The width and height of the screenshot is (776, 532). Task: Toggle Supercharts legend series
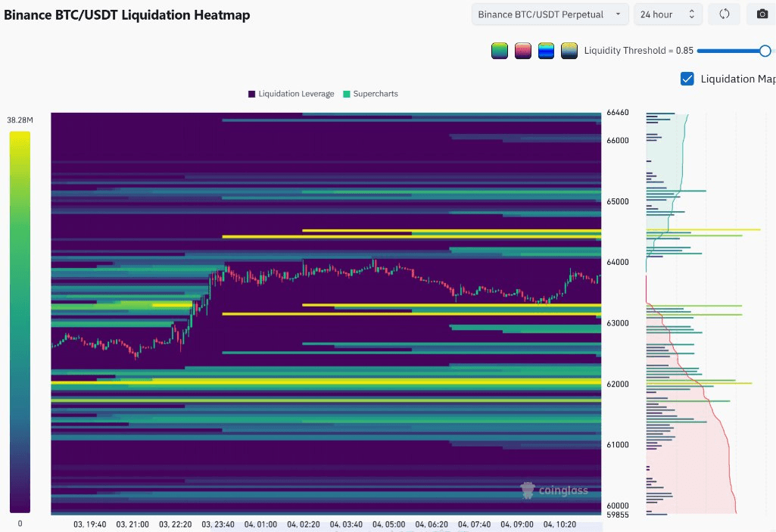tap(370, 94)
